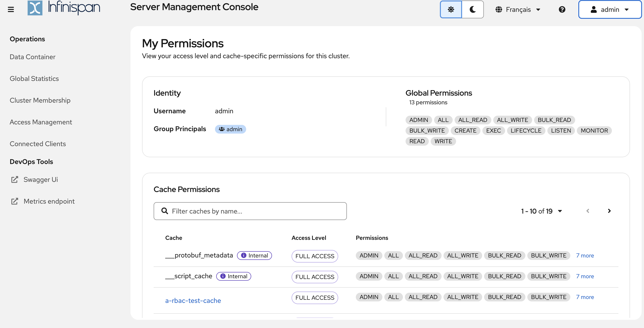Click the Operations sidebar heading
Image resolution: width=644 pixels, height=328 pixels.
[x=27, y=39]
